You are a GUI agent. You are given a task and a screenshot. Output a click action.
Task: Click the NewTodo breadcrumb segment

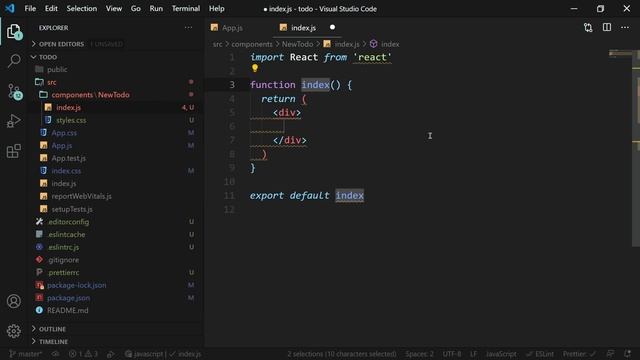point(297,44)
